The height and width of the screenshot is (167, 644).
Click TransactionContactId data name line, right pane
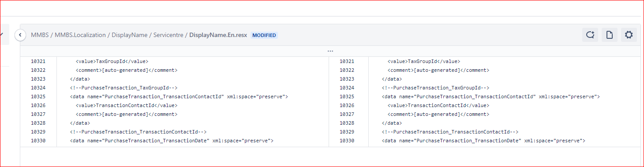tap(490, 96)
